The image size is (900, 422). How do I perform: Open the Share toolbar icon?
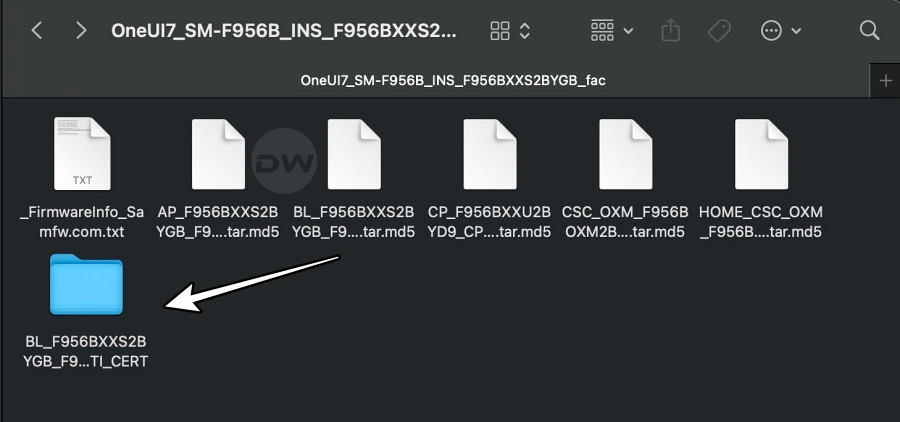(x=670, y=30)
